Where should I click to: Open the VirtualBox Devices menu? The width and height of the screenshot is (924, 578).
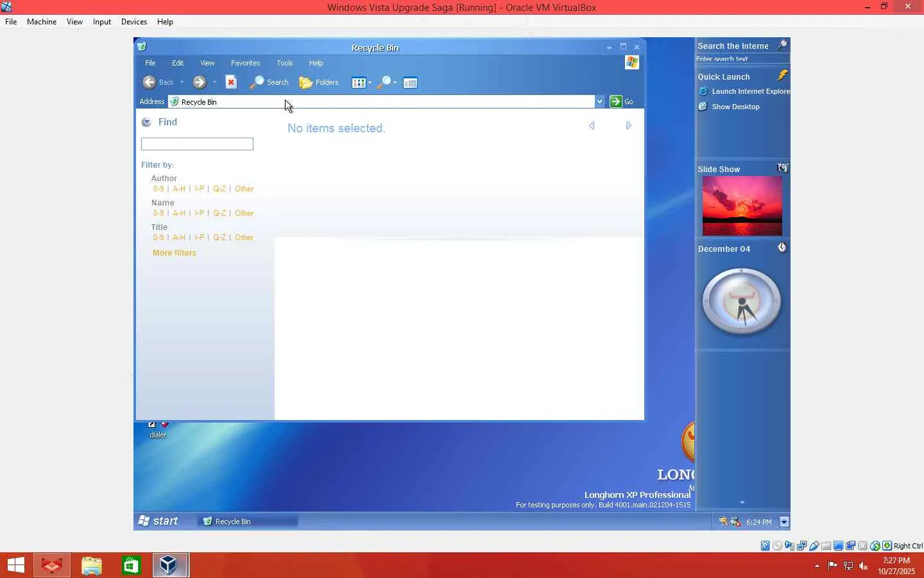[134, 22]
